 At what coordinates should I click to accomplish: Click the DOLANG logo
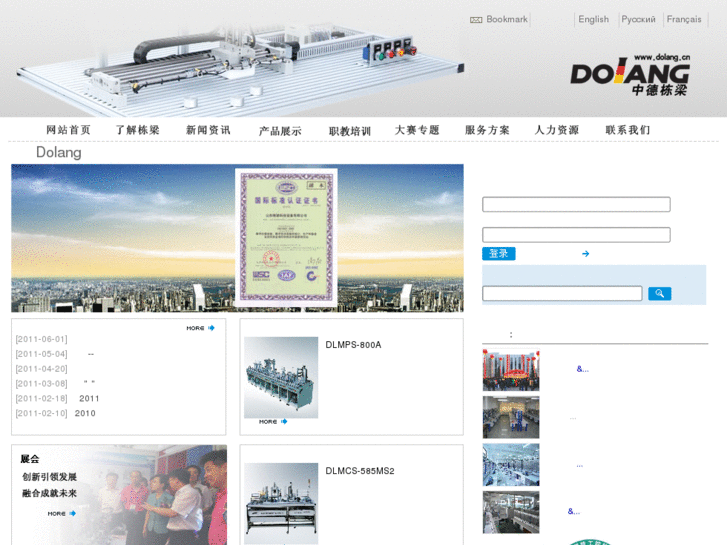coord(630,75)
